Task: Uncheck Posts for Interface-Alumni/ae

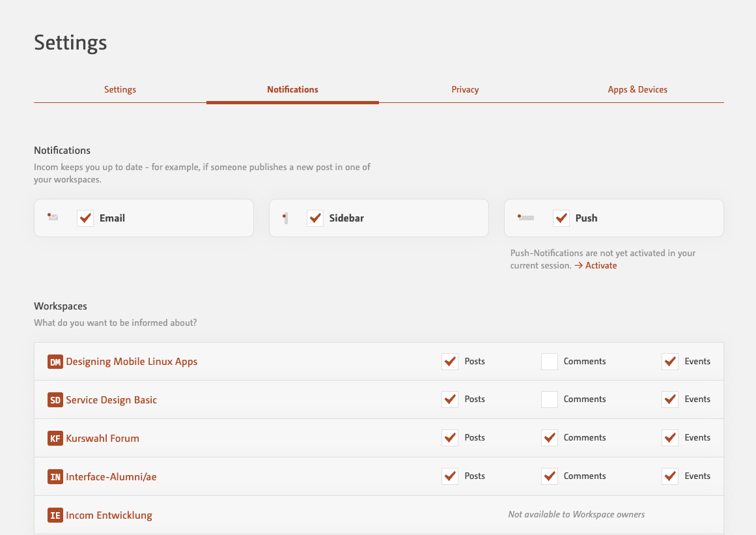Action: [x=450, y=476]
